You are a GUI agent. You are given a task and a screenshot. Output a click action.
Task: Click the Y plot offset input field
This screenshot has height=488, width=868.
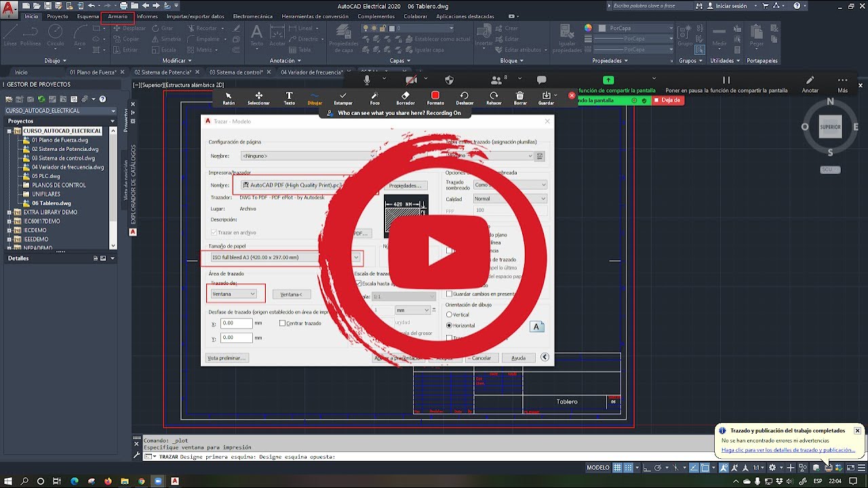[235, 338]
